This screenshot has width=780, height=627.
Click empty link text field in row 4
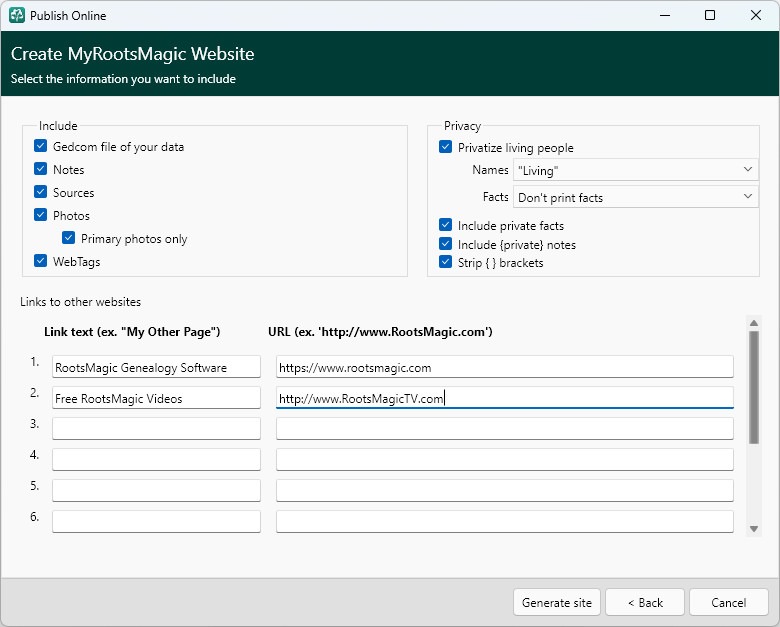click(x=156, y=459)
